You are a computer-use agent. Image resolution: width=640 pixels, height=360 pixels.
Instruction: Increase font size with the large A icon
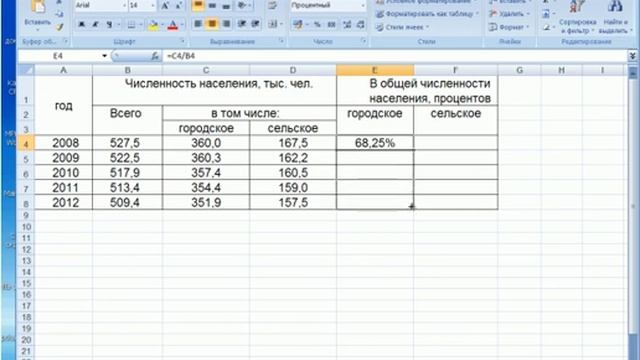pyautogui.click(x=165, y=5)
